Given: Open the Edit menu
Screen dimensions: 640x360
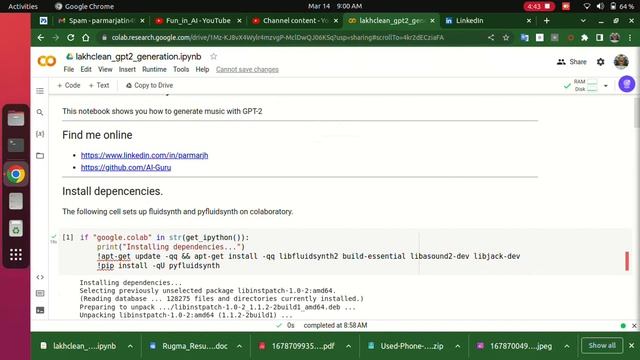Looking at the screenshot, I should pyautogui.click(x=86, y=69).
